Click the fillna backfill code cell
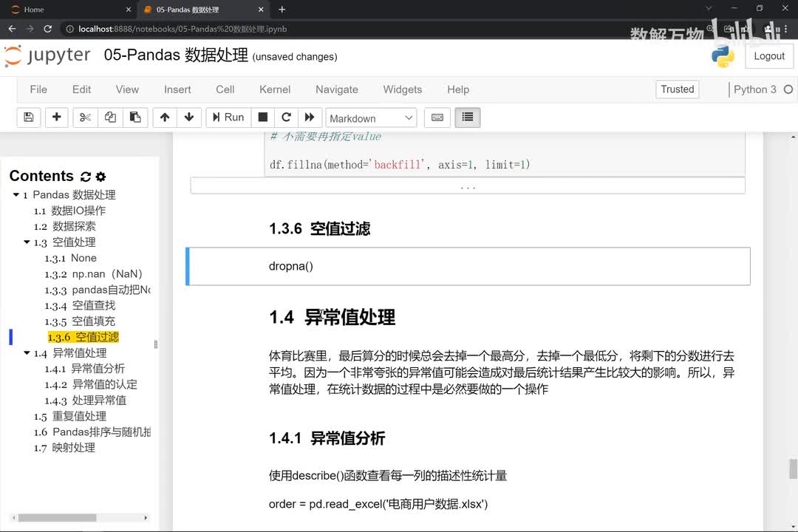The height and width of the screenshot is (532, 798). [x=505, y=154]
